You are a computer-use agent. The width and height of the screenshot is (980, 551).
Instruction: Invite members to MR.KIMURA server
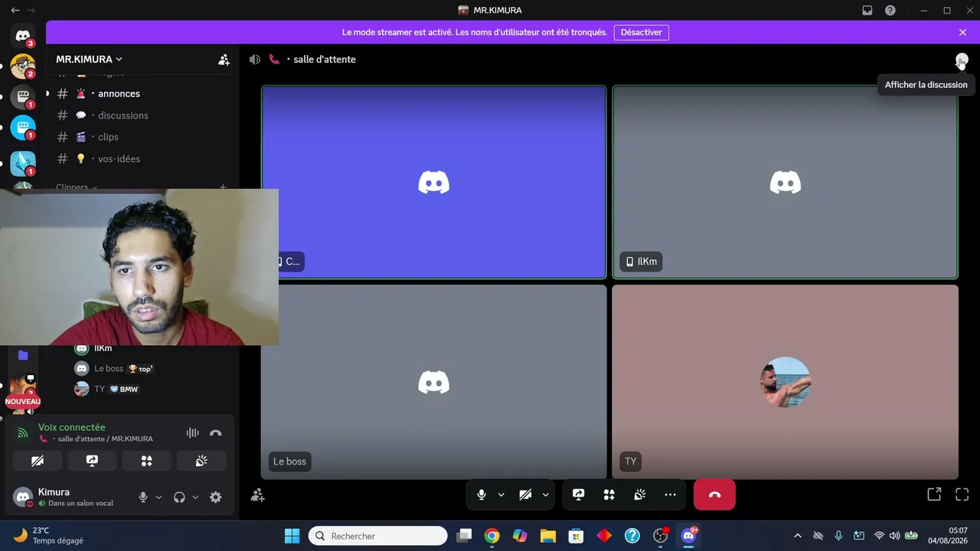(224, 59)
